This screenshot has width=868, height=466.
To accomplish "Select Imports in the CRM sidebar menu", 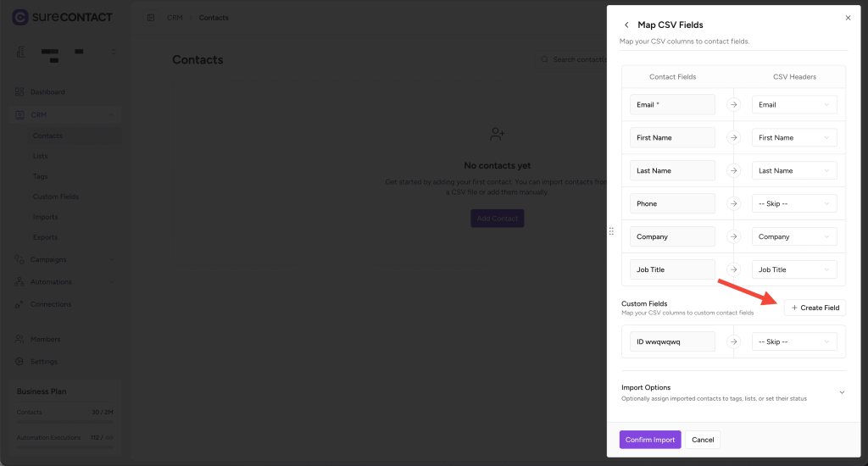I will pyautogui.click(x=46, y=217).
